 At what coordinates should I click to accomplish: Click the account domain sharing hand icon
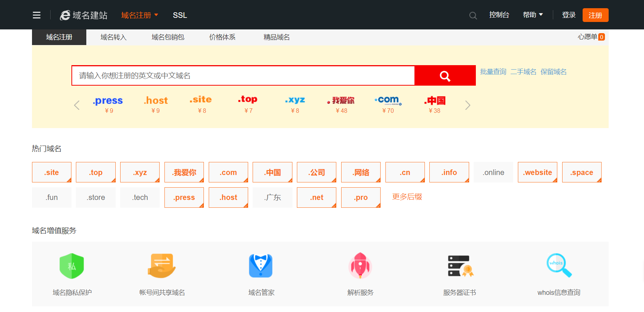(x=162, y=266)
